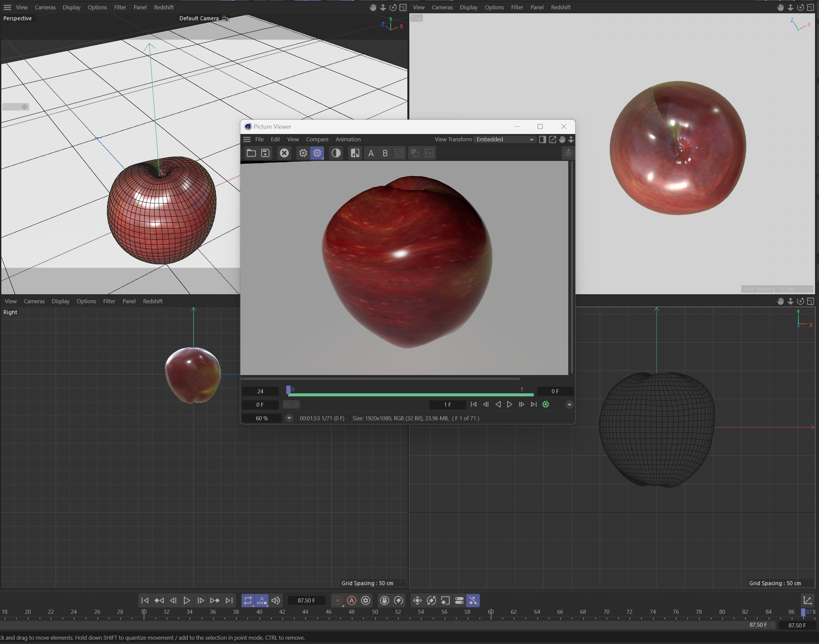Click frame 40 on the timeline ruler

click(x=259, y=611)
